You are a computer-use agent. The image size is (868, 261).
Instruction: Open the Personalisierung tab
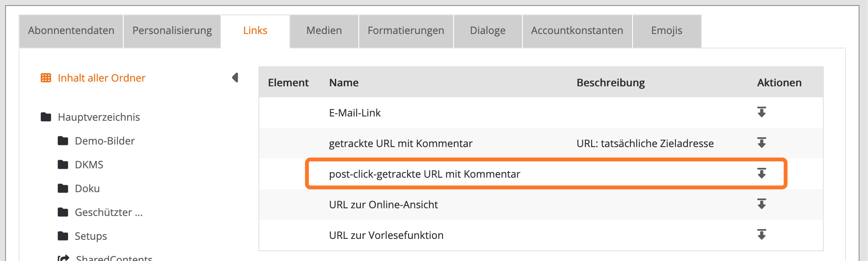[172, 31]
